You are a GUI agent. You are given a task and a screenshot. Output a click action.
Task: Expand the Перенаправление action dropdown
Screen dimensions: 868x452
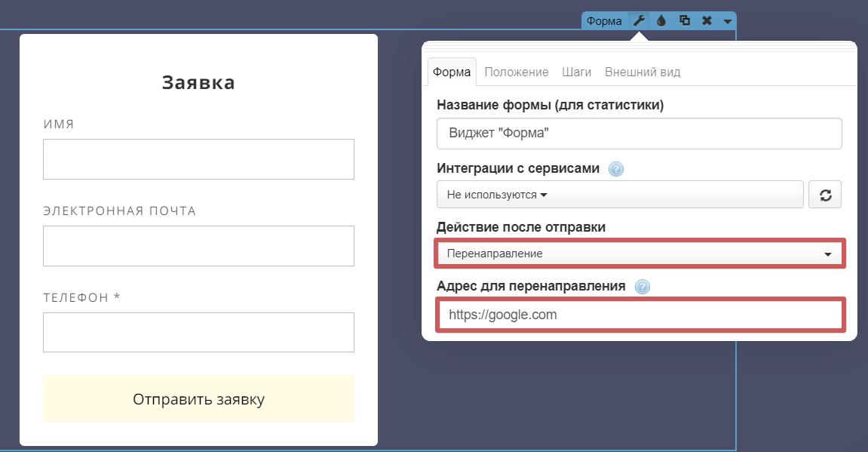pos(639,254)
